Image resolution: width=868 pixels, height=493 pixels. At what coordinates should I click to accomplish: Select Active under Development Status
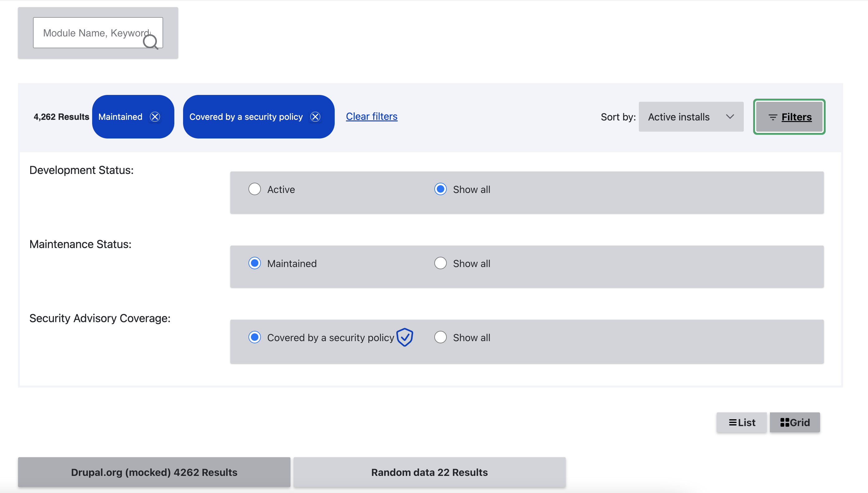254,189
